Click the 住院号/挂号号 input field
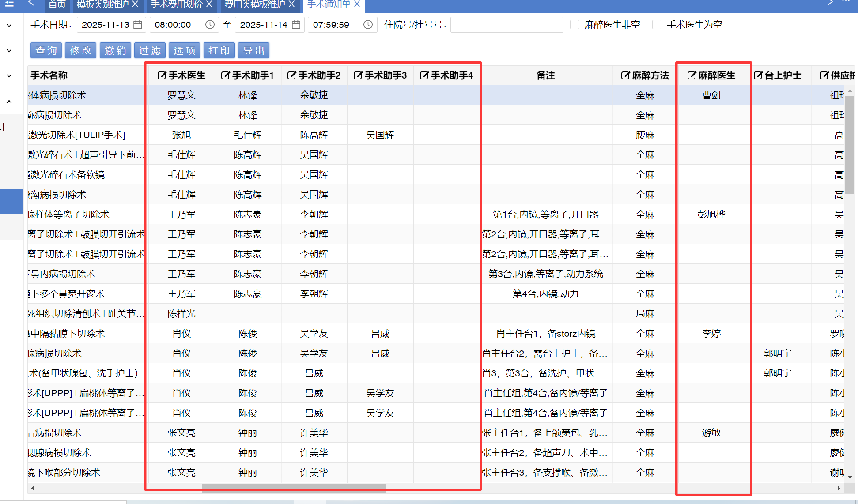 (x=506, y=25)
